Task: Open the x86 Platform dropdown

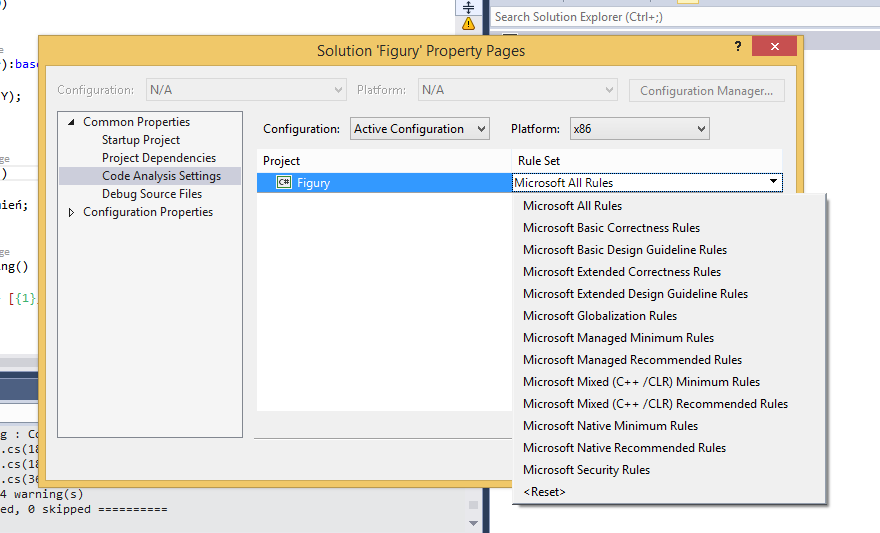Action: pyautogui.click(x=639, y=129)
